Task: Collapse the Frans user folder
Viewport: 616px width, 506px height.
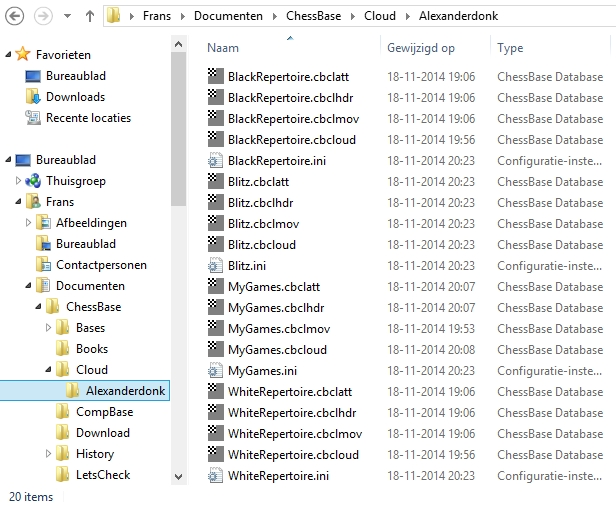Action: point(18,202)
